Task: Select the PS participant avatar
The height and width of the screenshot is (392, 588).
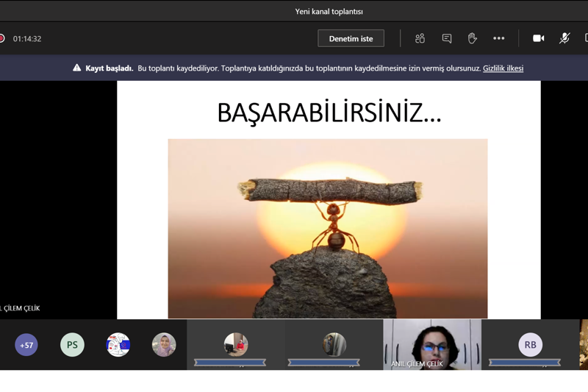Action: (72, 345)
